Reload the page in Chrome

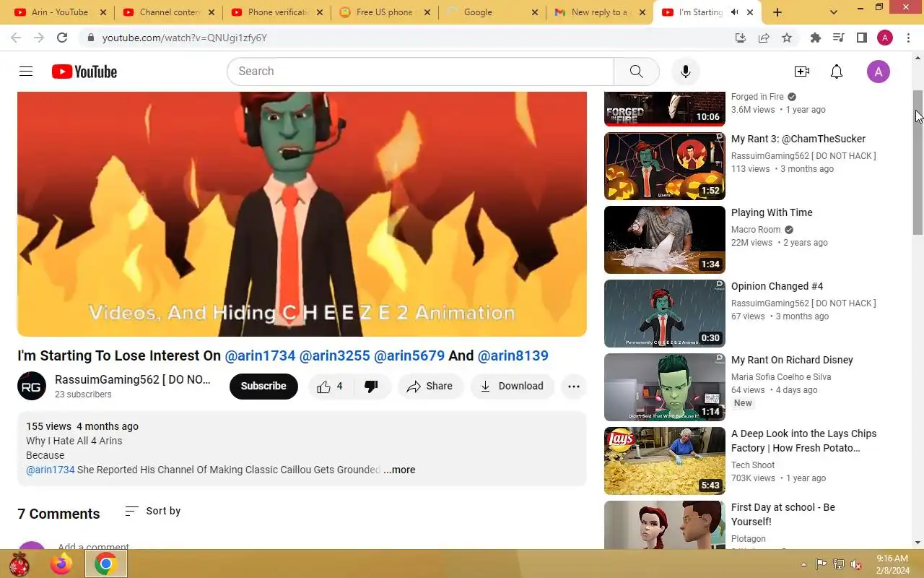click(x=62, y=38)
